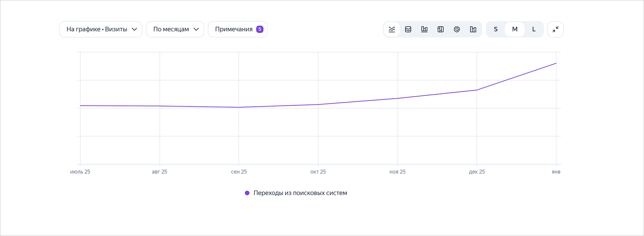Click the "сен 25" axis label
The image size is (644, 236).
point(239,172)
